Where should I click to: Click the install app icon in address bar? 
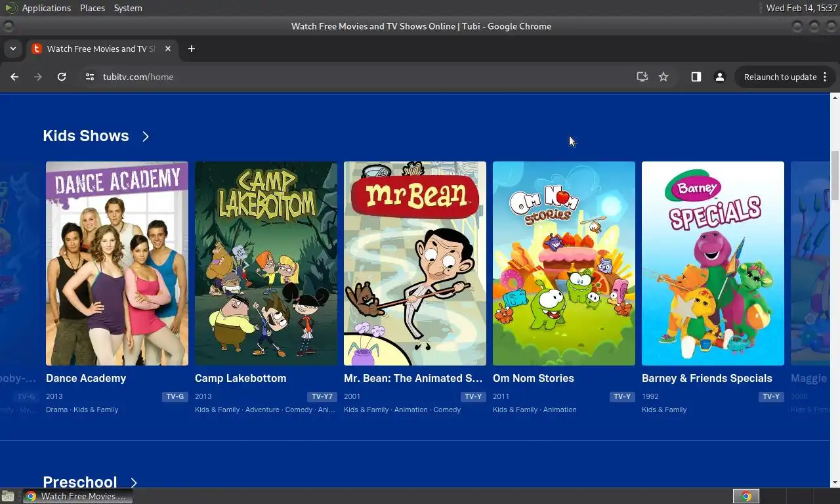(x=642, y=77)
